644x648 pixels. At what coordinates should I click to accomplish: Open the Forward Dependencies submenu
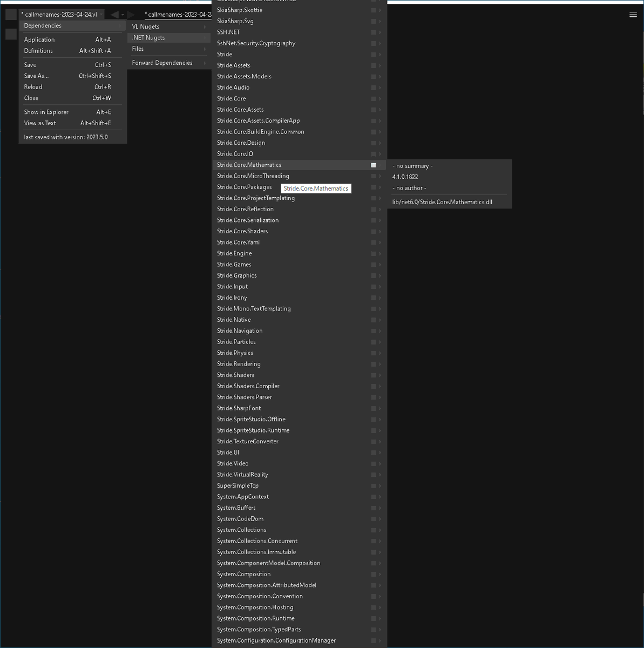(169, 63)
